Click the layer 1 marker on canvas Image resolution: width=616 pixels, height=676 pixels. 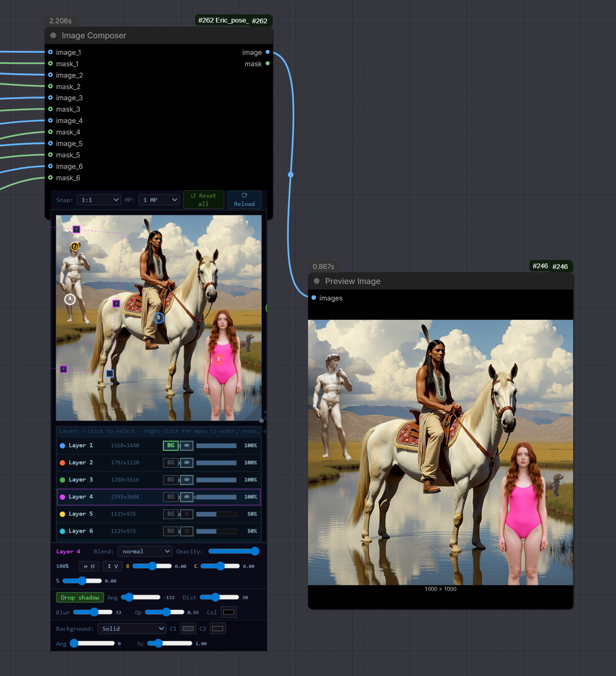point(159,317)
